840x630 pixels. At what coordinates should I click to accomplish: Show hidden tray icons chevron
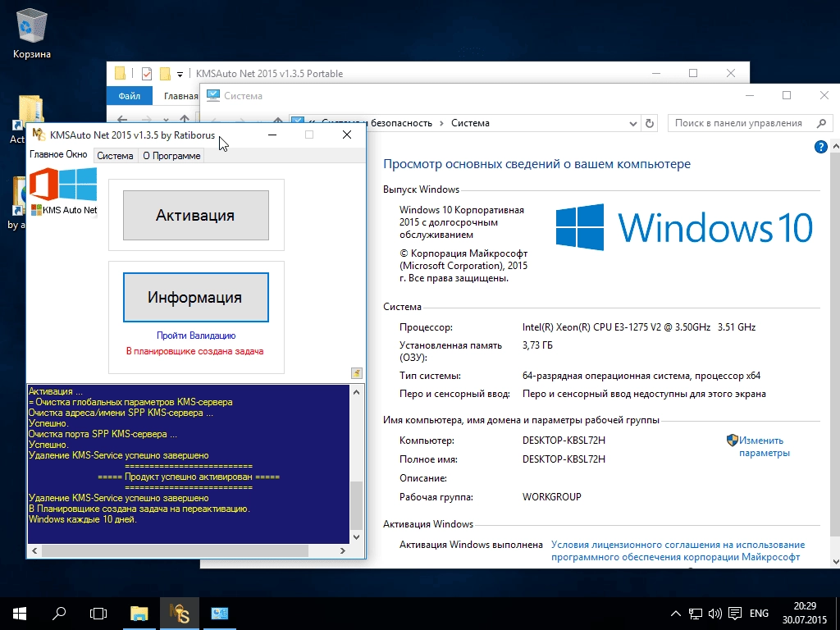pos(676,614)
